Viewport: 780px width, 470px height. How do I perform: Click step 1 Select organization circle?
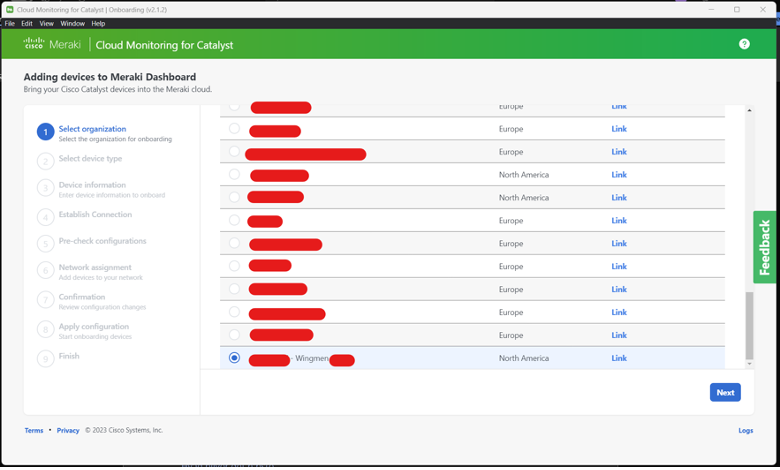point(45,132)
